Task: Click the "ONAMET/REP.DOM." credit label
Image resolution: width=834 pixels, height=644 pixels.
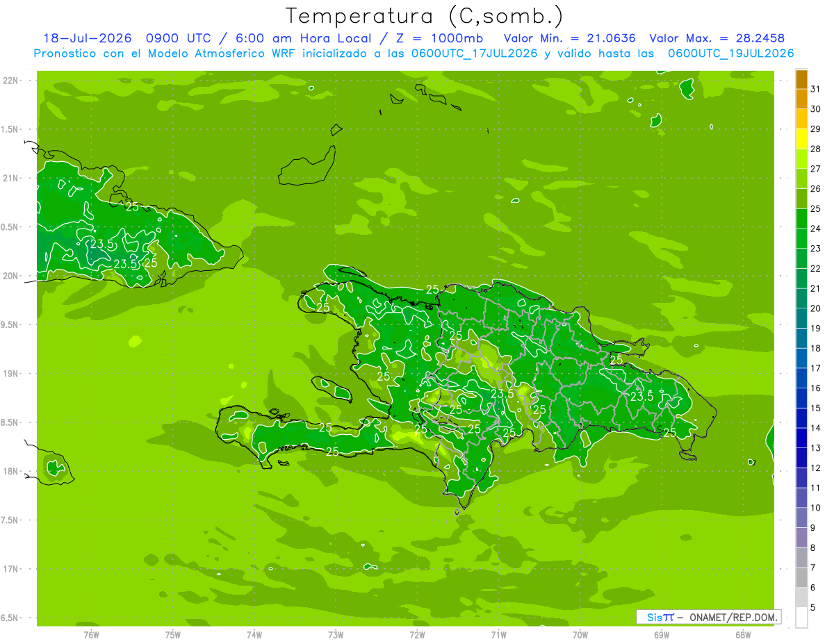Action: pos(733,617)
